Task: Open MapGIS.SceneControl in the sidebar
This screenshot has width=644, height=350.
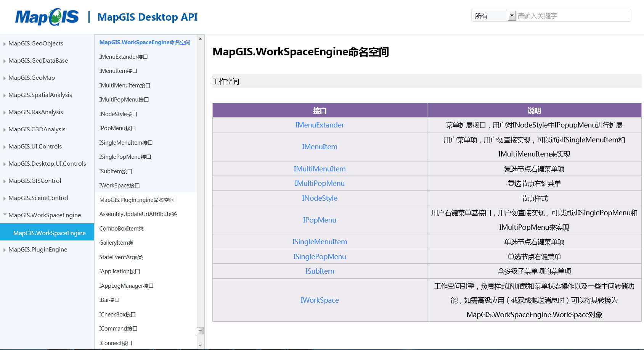Action: [x=38, y=198]
